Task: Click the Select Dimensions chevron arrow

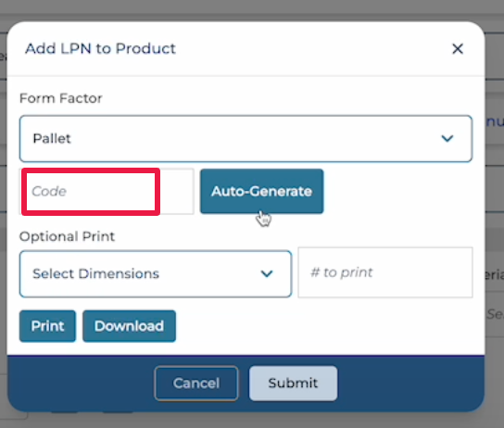Action: [267, 274]
